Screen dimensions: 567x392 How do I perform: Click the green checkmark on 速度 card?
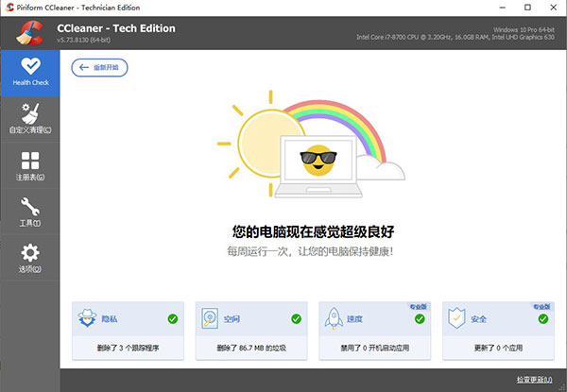[420, 318]
